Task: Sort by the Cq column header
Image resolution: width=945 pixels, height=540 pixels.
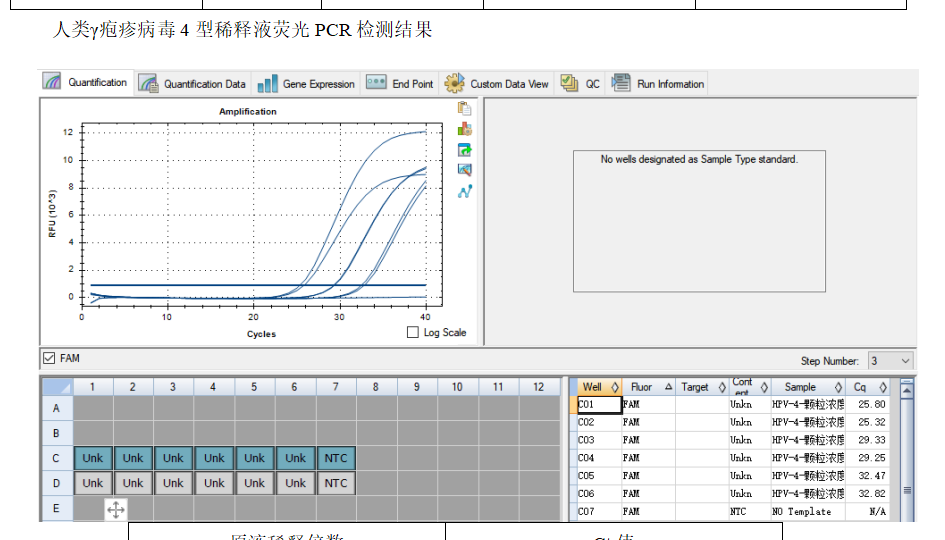Action: [868, 387]
